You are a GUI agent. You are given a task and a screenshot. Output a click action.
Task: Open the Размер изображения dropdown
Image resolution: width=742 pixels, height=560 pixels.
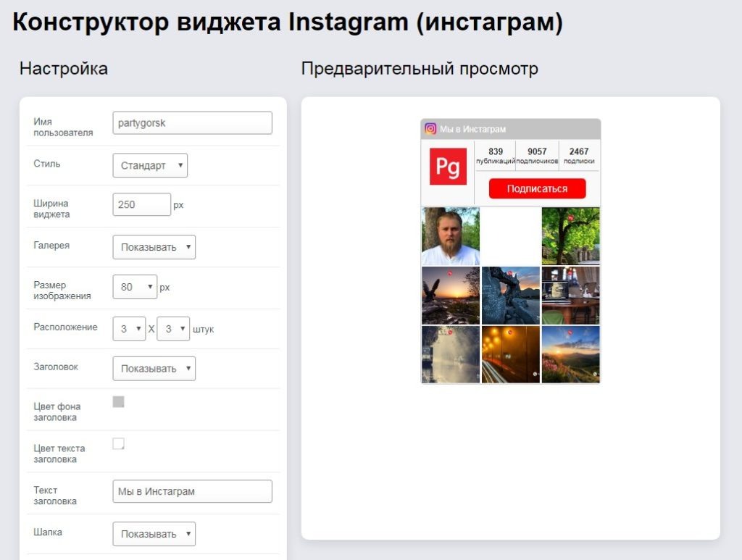tap(134, 287)
